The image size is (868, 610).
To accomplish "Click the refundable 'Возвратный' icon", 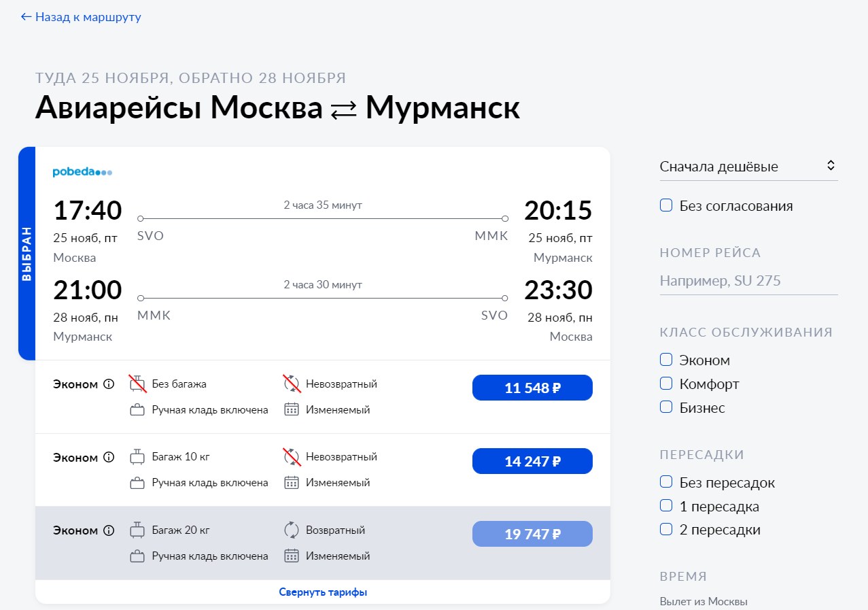I will [292, 530].
